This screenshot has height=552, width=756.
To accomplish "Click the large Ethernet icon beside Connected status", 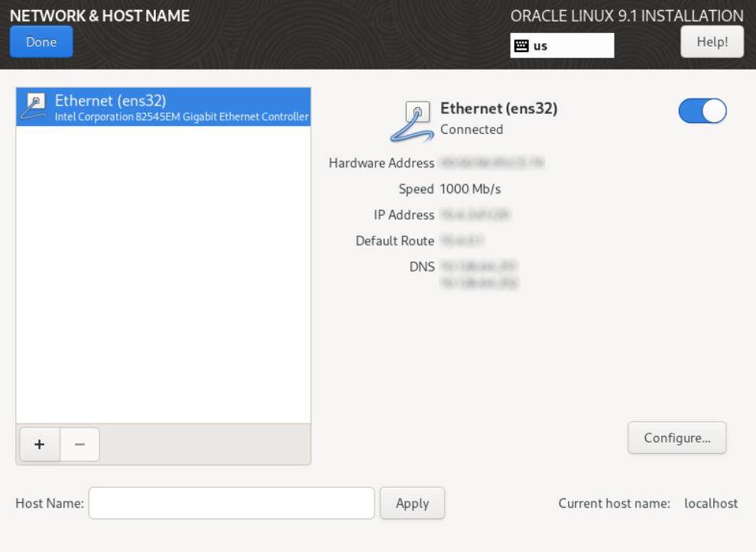I will 413,120.
